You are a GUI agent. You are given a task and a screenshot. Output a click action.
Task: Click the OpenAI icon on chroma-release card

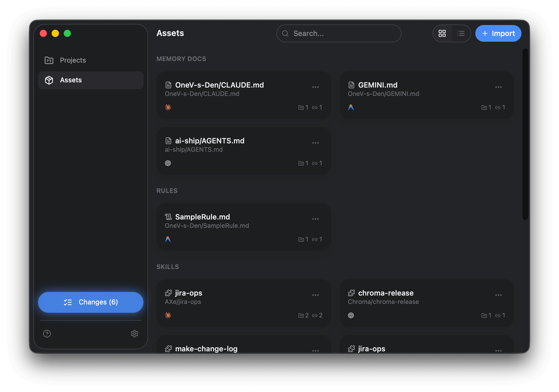[x=351, y=315]
